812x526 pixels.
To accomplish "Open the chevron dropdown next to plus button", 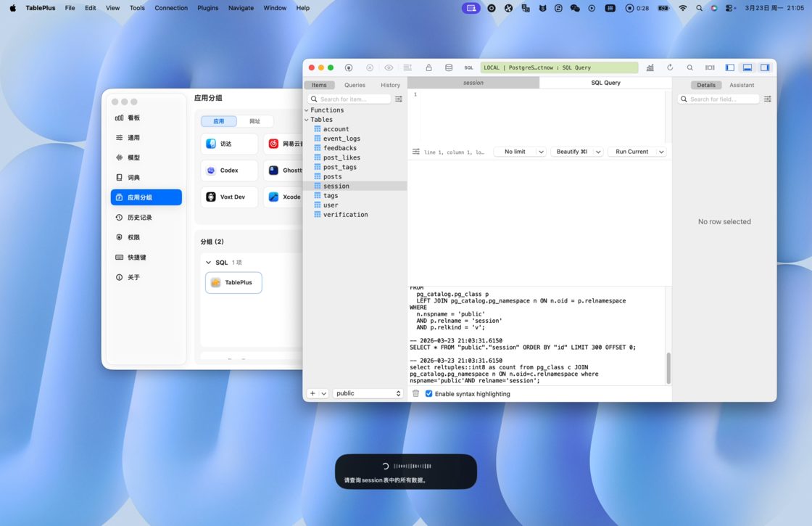I will point(323,394).
